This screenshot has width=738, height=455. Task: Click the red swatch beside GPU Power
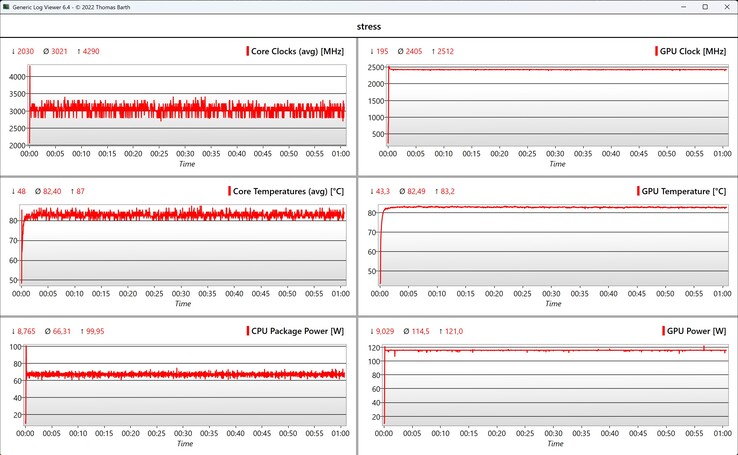point(659,331)
